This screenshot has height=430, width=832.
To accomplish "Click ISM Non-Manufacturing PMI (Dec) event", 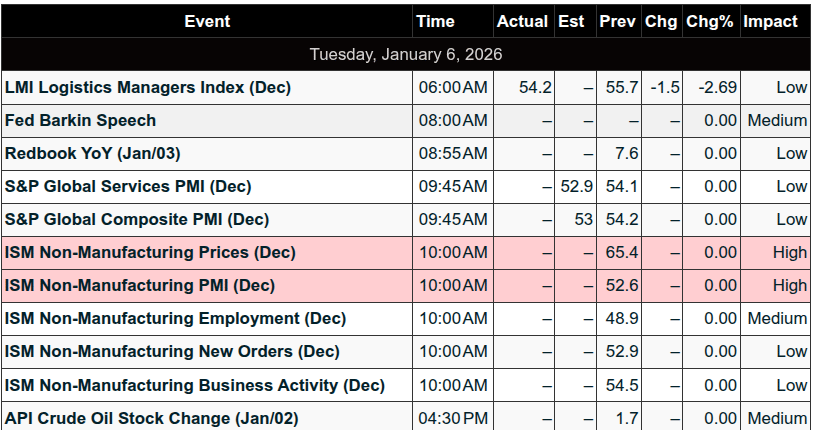I will [x=140, y=285].
